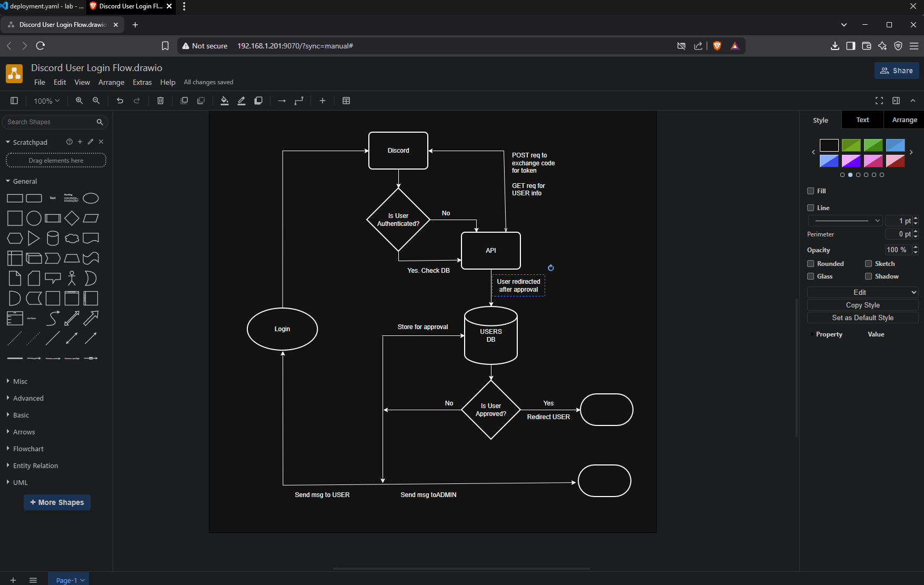Image resolution: width=924 pixels, height=585 pixels.
Task: Undo the last action
Action: (120, 101)
